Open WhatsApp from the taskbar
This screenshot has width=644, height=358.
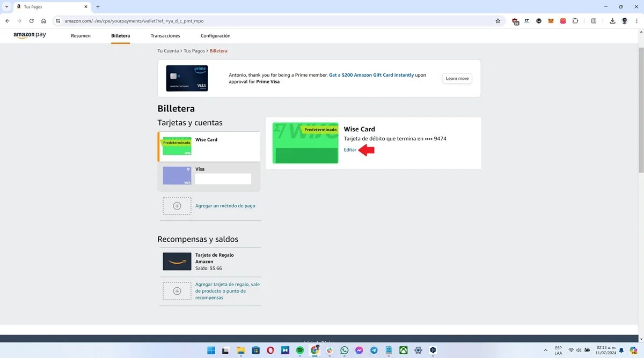pyautogui.click(x=344, y=350)
